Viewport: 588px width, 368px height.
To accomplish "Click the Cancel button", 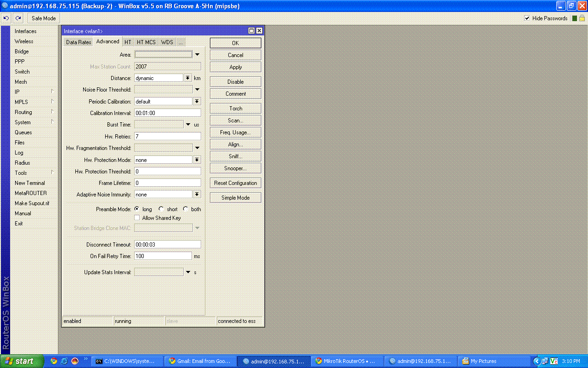I will pyautogui.click(x=236, y=55).
